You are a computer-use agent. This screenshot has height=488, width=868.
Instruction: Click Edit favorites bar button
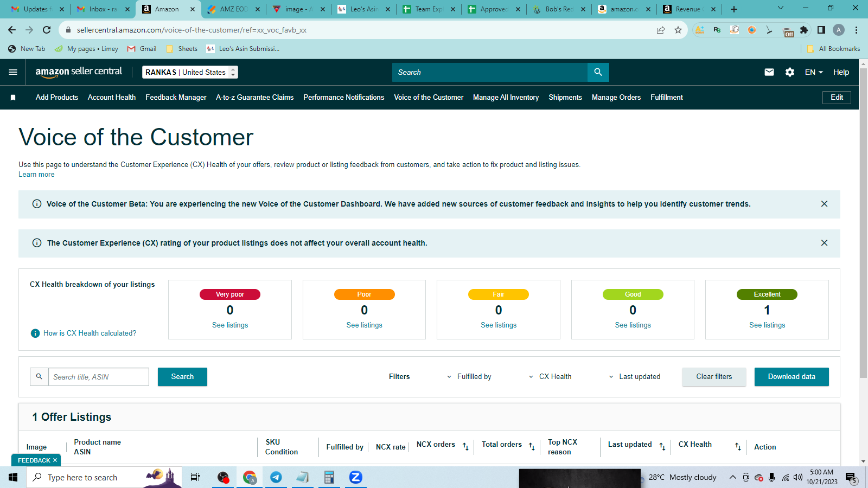(837, 98)
